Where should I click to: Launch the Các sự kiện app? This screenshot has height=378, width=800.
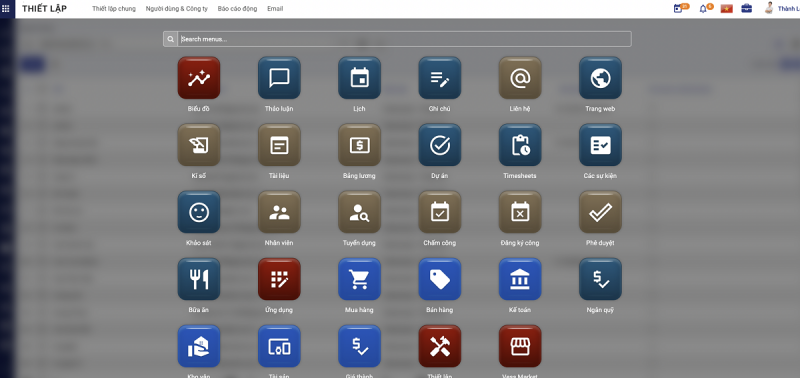point(601,145)
